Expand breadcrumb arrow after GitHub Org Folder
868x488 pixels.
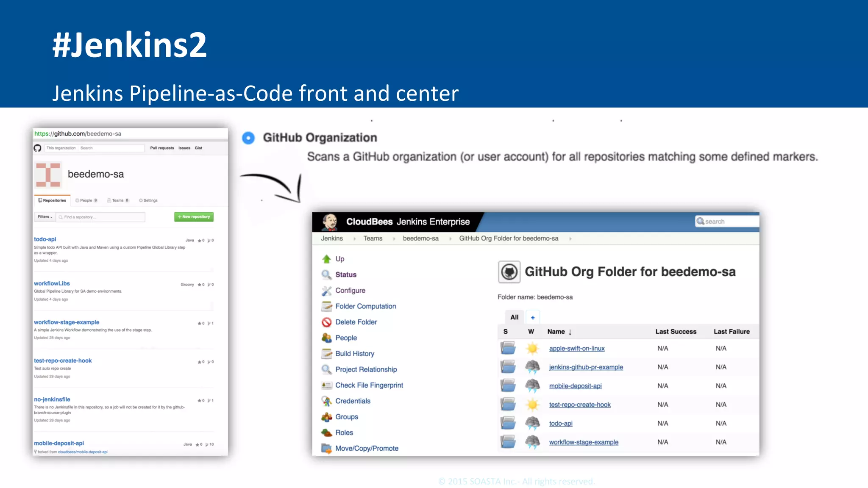click(570, 239)
